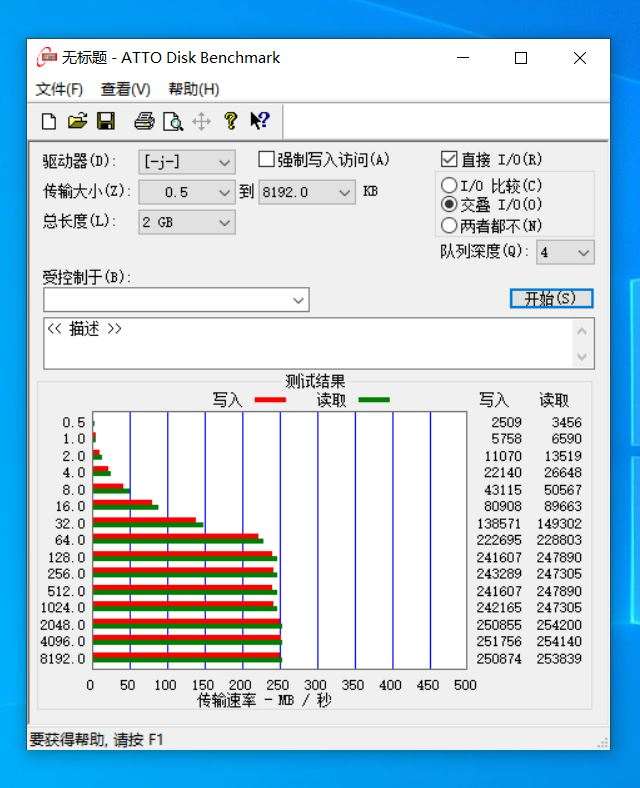Minimize the ATTO Disk Benchmark window

click(x=463, y=58)
